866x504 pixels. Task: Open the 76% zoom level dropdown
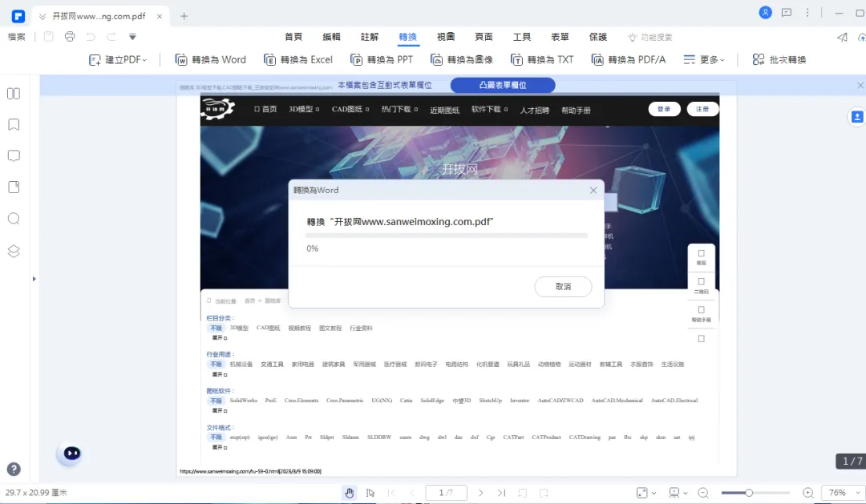858,493
